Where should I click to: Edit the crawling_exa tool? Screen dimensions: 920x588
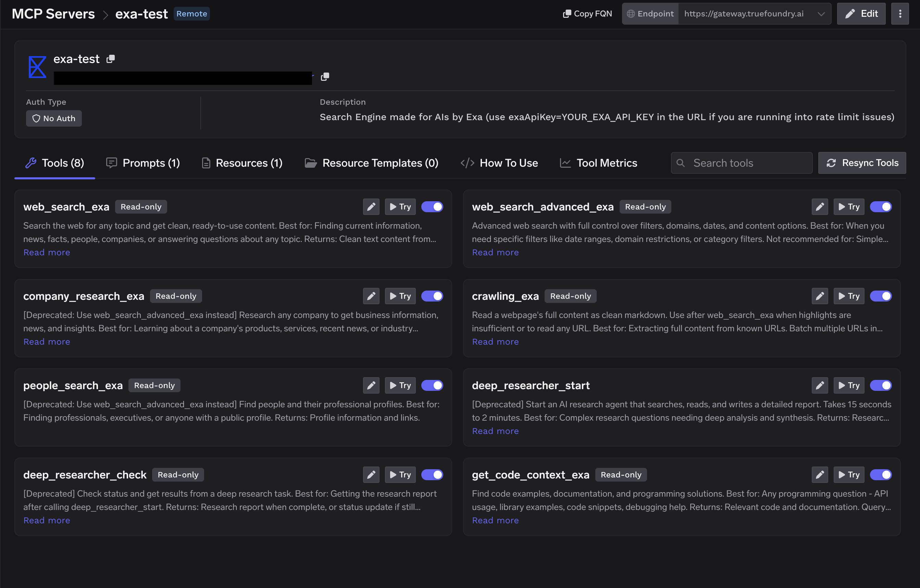tap(820, 296)
